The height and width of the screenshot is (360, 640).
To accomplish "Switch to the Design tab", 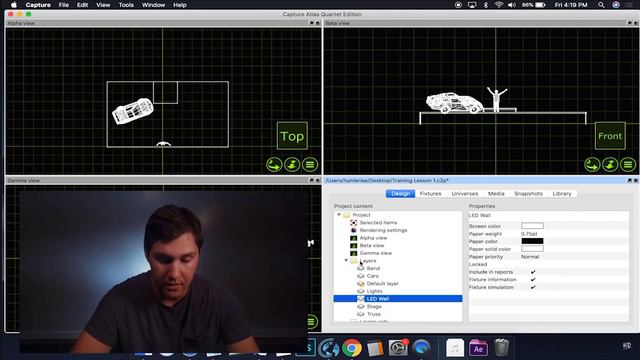I will pyautogui.click(x=400, y=193).
